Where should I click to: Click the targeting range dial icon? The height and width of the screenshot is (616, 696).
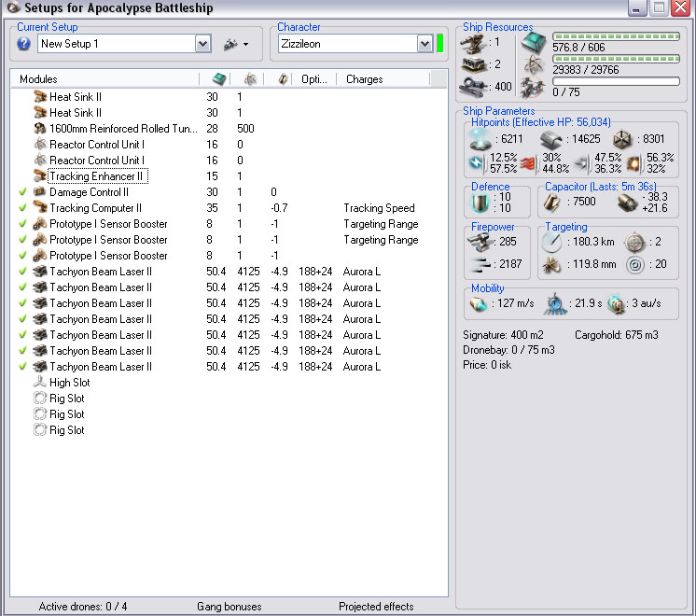[551, 243]
